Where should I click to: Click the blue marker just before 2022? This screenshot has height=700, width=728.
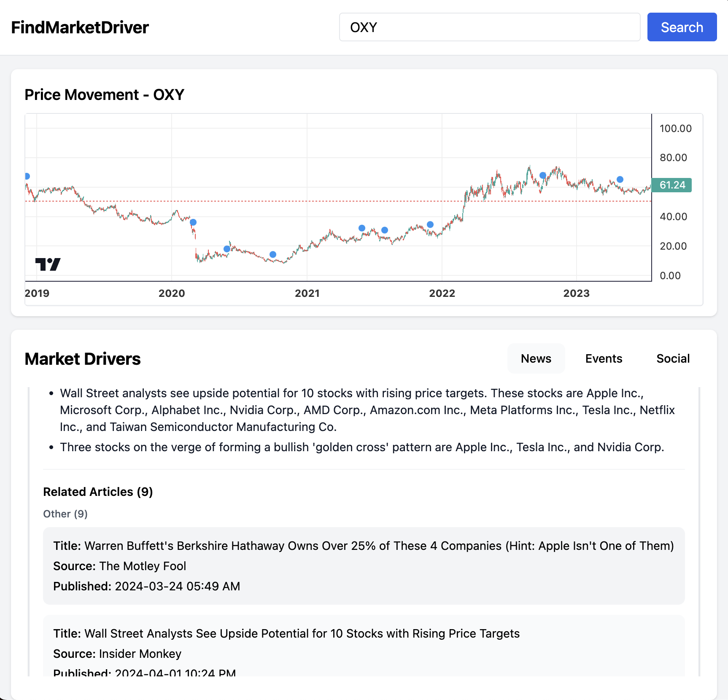point(430,224)
